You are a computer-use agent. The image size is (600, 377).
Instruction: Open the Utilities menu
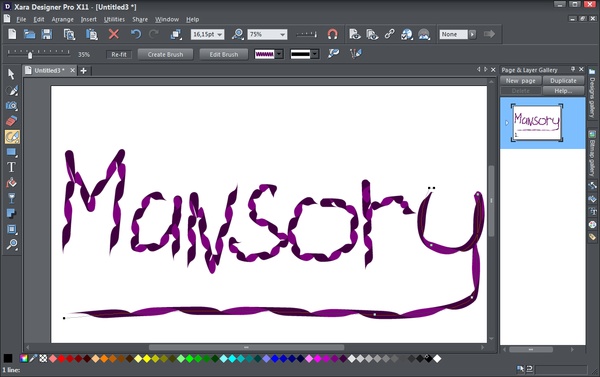pos(114,19)
